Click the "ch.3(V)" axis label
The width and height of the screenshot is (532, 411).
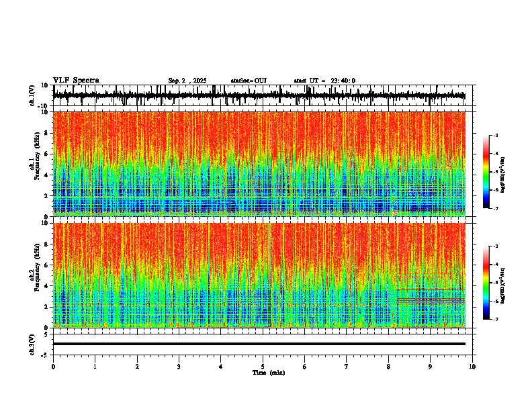coord(32,345)
